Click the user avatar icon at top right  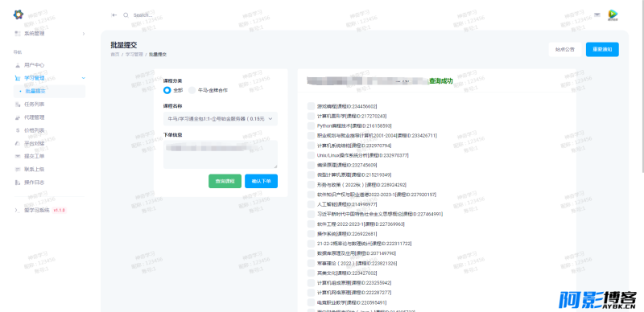tap(613, 15)
